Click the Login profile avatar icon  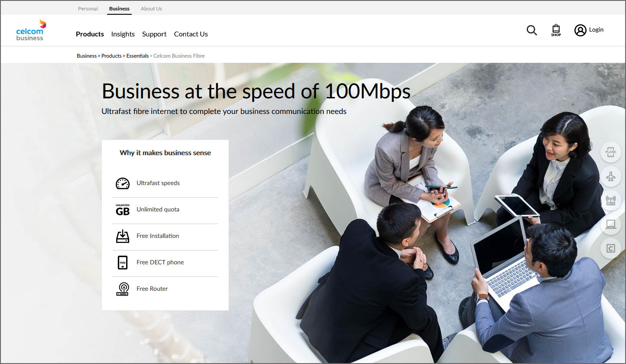[580, 30]
